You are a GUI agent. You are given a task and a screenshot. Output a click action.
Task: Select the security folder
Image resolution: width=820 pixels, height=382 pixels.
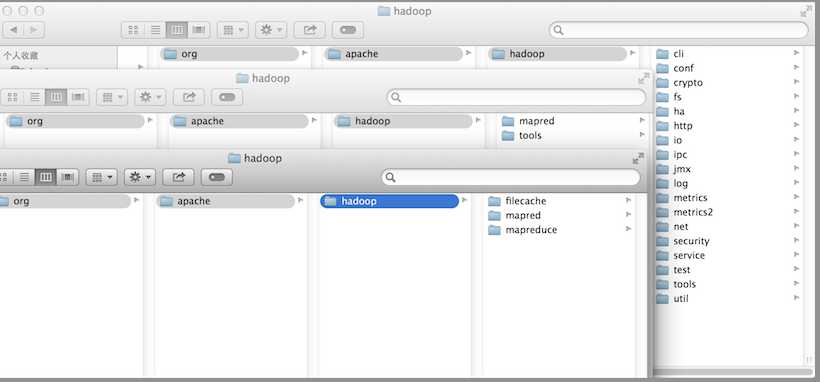pos(728,241)
